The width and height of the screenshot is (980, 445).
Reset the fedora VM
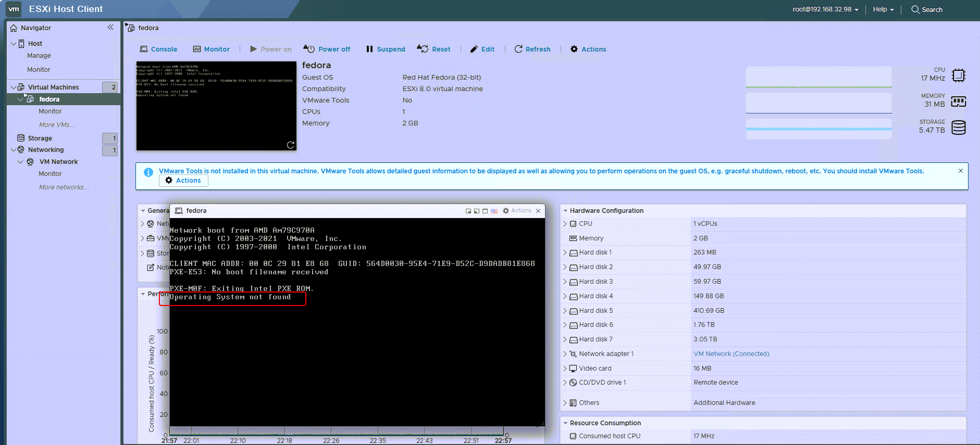pyautogui.click(x=433, y=49)
